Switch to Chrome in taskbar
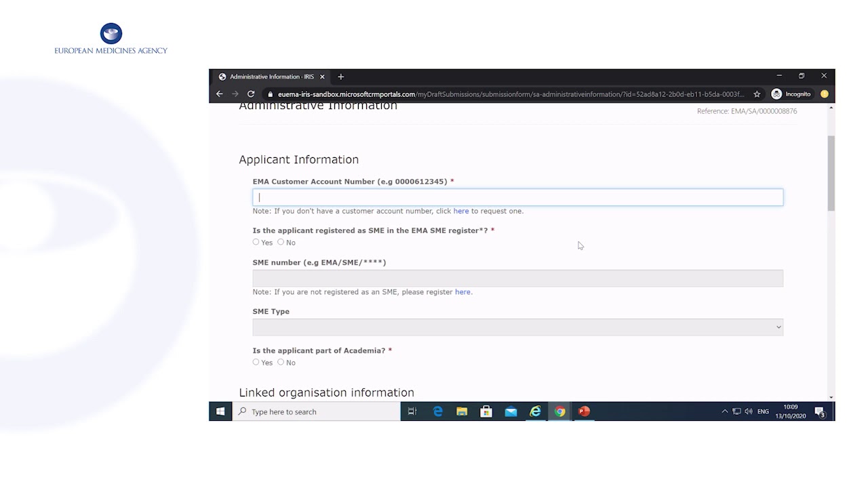The width and height of the screenshot is (868, 488). pos(559,411)
